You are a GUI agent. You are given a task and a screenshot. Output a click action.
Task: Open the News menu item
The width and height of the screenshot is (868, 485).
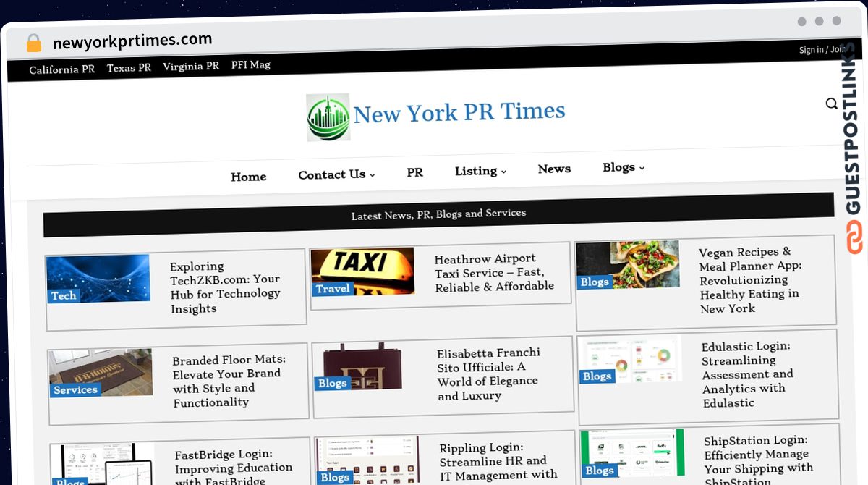pos(554,169)
